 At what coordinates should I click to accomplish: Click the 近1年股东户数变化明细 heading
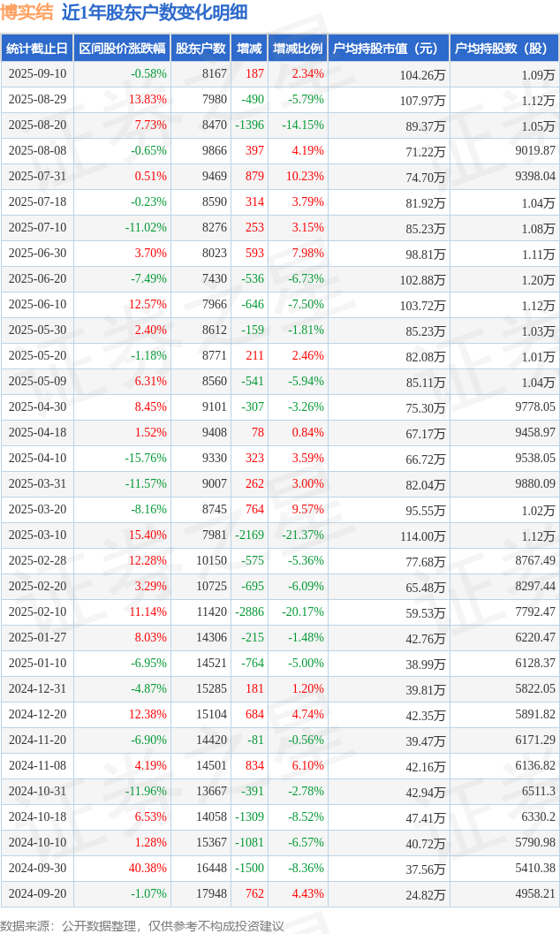tap(155, 12)
